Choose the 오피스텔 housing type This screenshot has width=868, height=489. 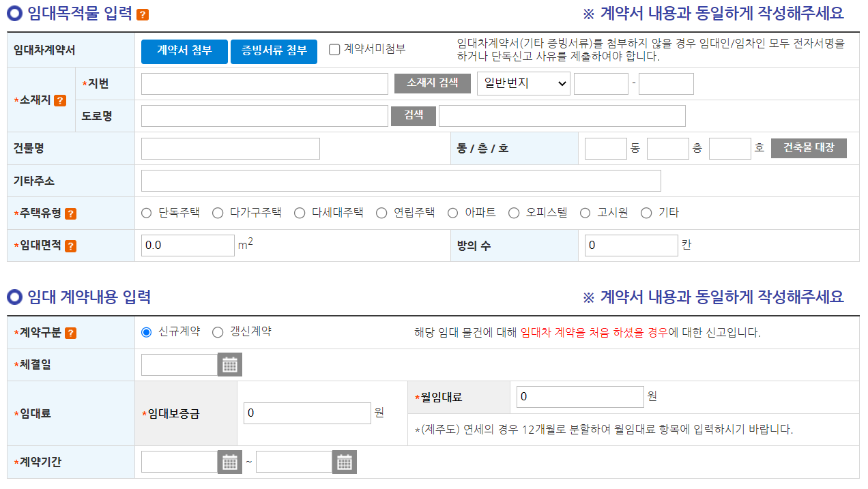click(514, 212)
